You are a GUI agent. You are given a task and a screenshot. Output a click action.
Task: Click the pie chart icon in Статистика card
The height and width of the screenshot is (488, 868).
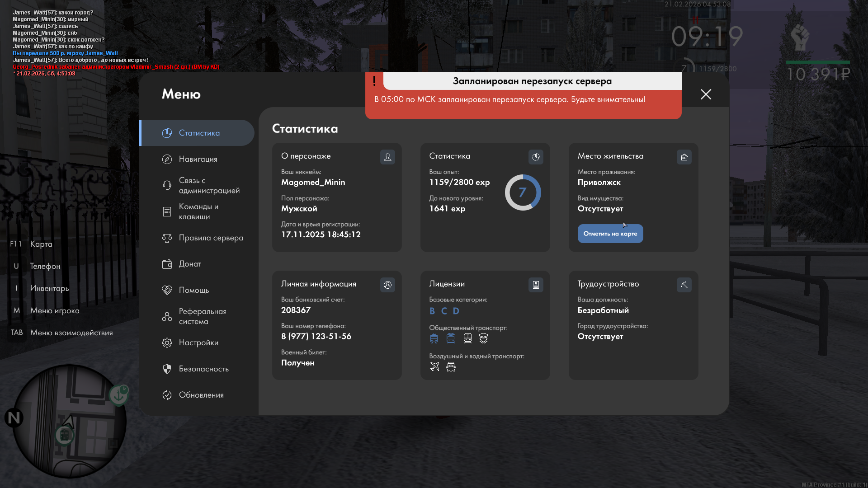tap(536, 157)
